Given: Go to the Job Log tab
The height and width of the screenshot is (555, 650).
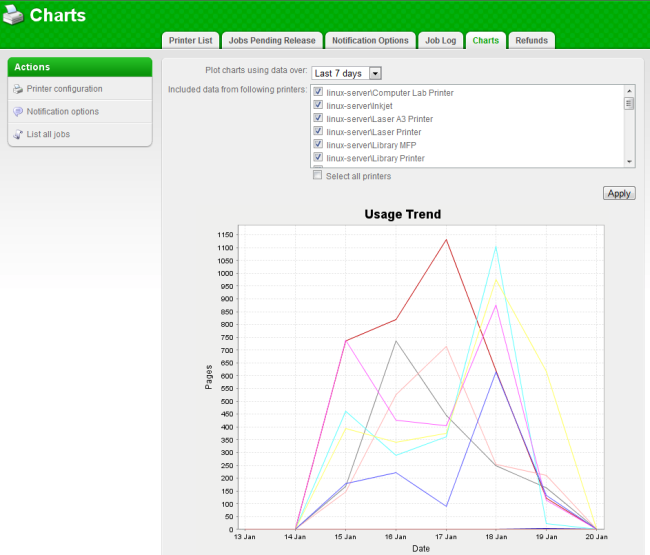Looking at the screenshot, I should tap(440, 41).
